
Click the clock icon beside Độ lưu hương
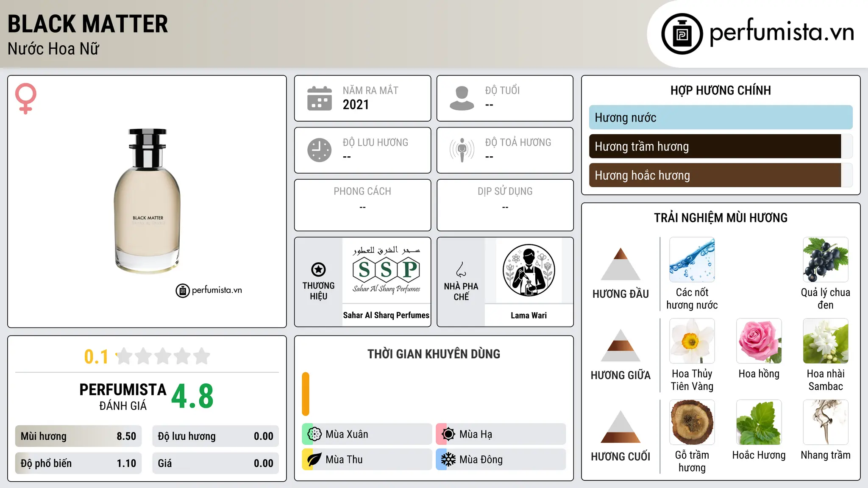click(320, 150)
